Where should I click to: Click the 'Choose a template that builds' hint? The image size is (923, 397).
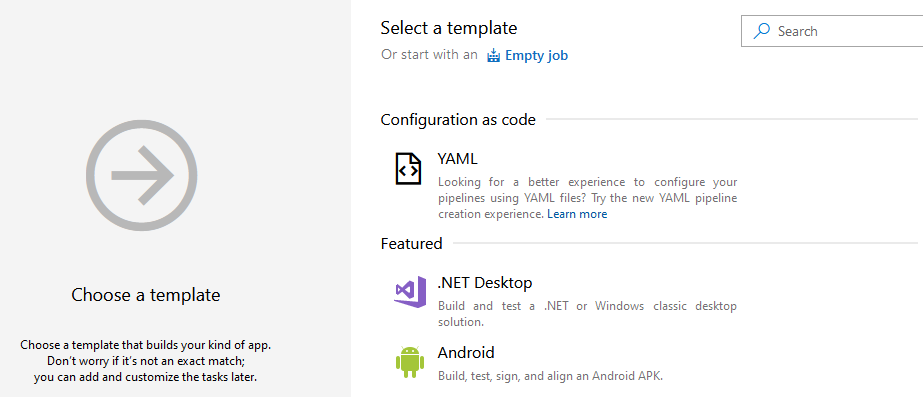tap(146, 361)
